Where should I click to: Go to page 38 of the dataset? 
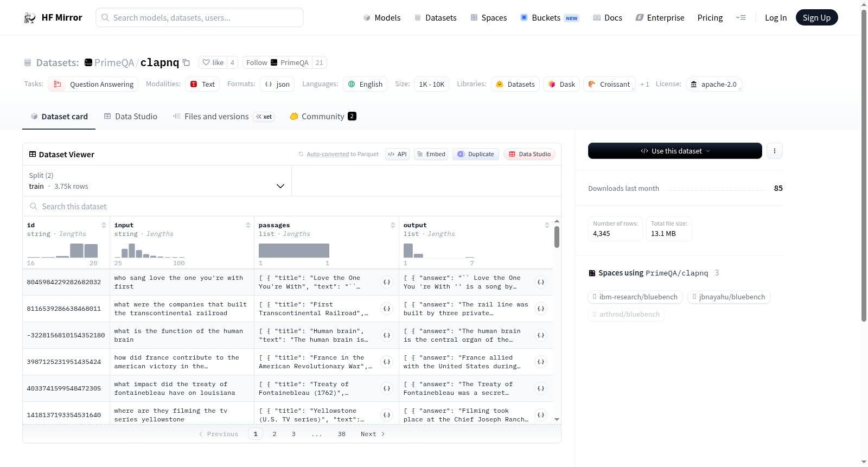point(342,434)
